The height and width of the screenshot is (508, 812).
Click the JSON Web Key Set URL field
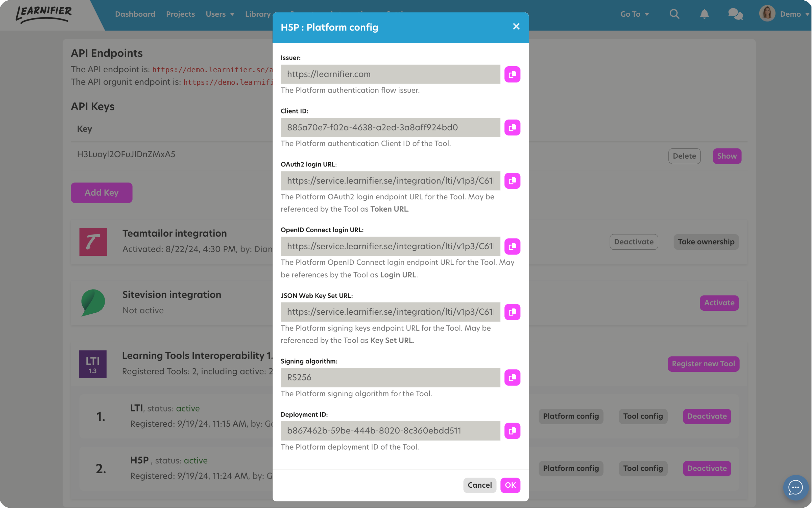click(x=390, y=312)
